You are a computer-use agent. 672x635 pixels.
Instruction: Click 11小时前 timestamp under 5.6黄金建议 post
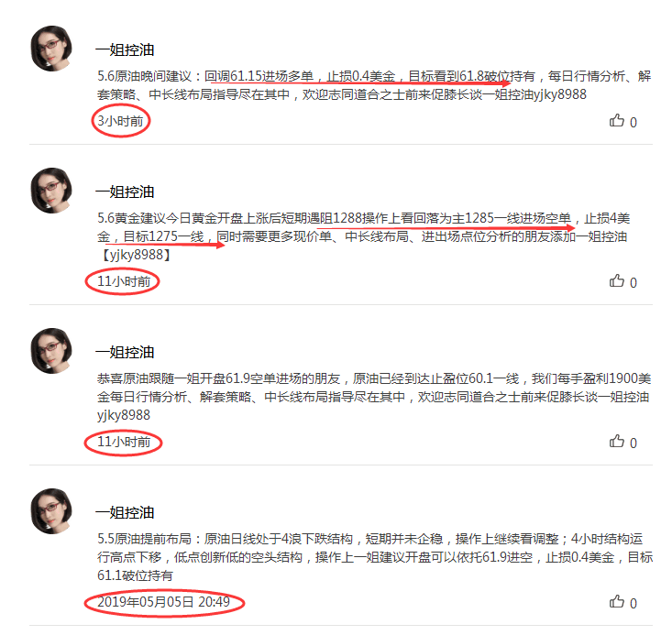[124, 281]
